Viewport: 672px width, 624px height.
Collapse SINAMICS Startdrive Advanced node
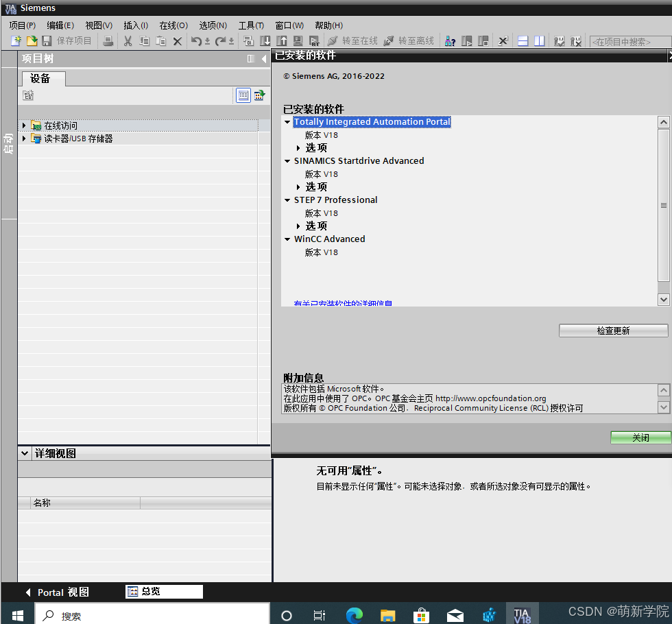click(x=287, y=161)
